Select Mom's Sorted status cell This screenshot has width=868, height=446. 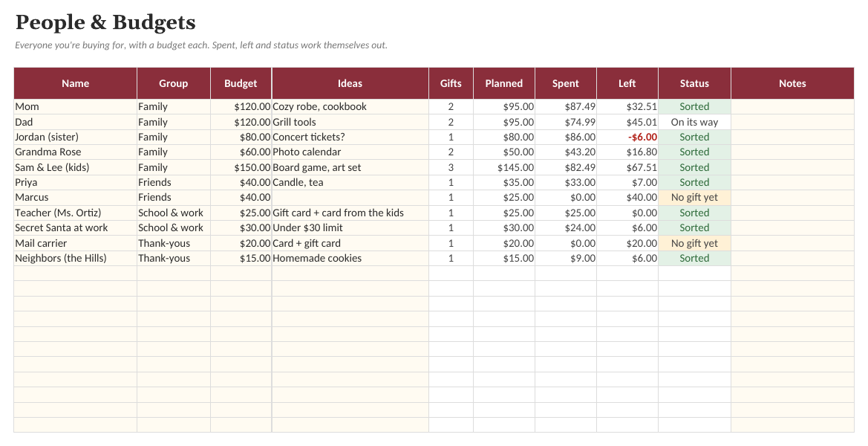pos(694,107)
